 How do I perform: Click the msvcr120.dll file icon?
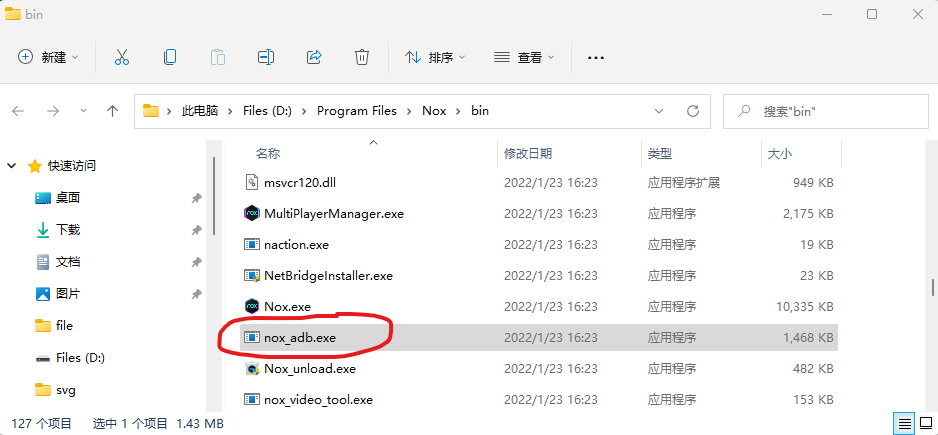(x=251, y=182)
